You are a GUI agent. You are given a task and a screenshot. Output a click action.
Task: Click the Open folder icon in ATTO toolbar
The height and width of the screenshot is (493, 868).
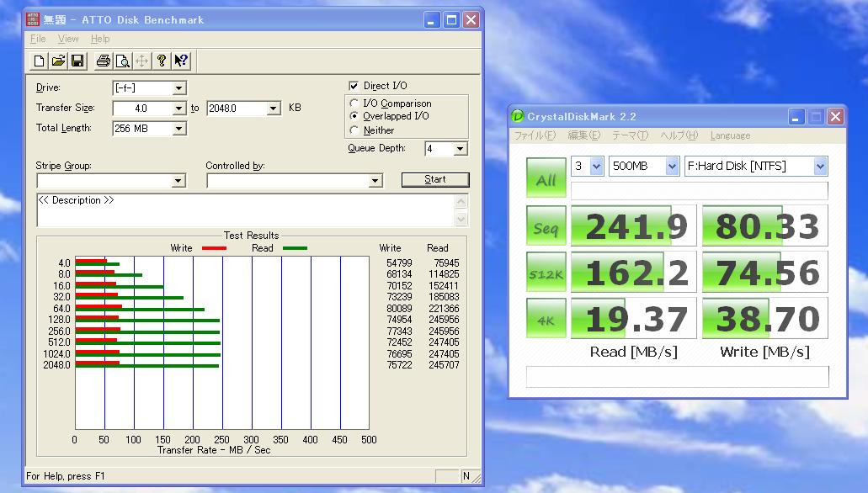coord(58,61)
